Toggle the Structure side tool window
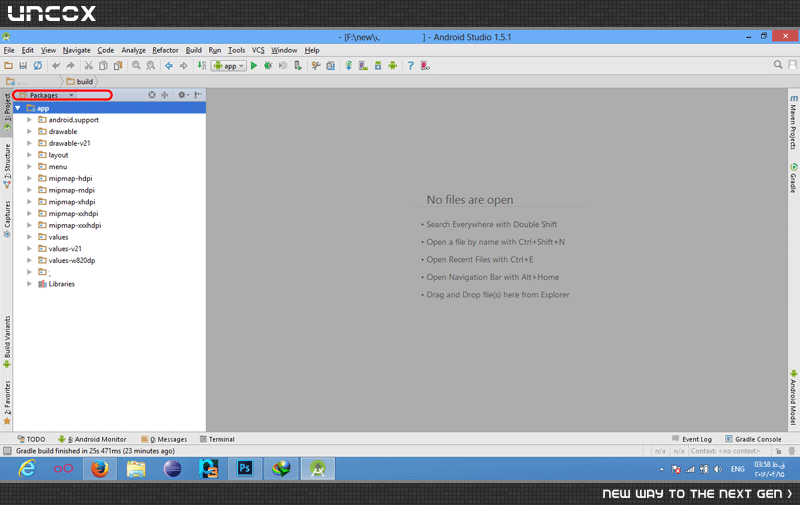 [x=7, y=165]
